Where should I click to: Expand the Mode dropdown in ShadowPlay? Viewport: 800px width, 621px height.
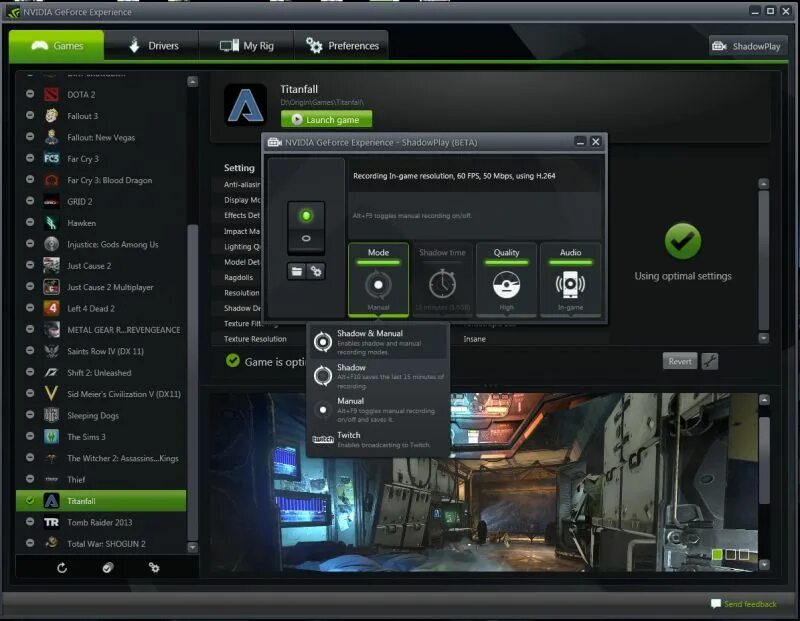(378, 280)
